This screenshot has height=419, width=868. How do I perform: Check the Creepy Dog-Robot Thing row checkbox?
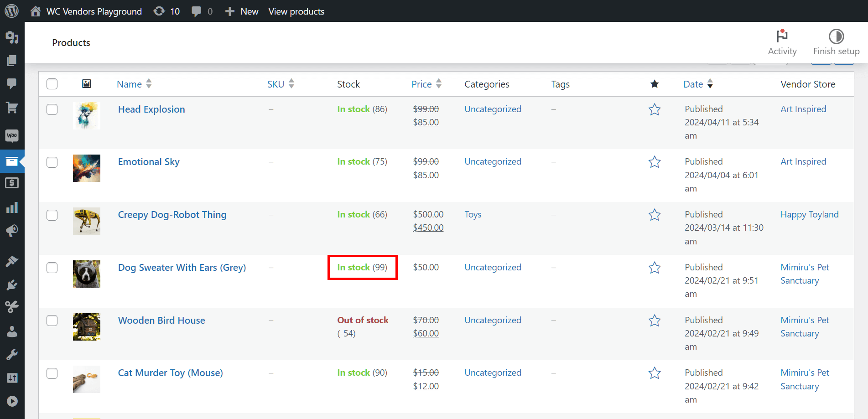pos(52,215)
